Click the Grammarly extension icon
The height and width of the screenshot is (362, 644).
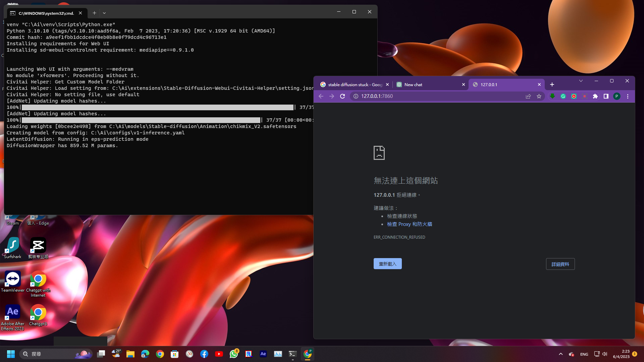[563, 96]
